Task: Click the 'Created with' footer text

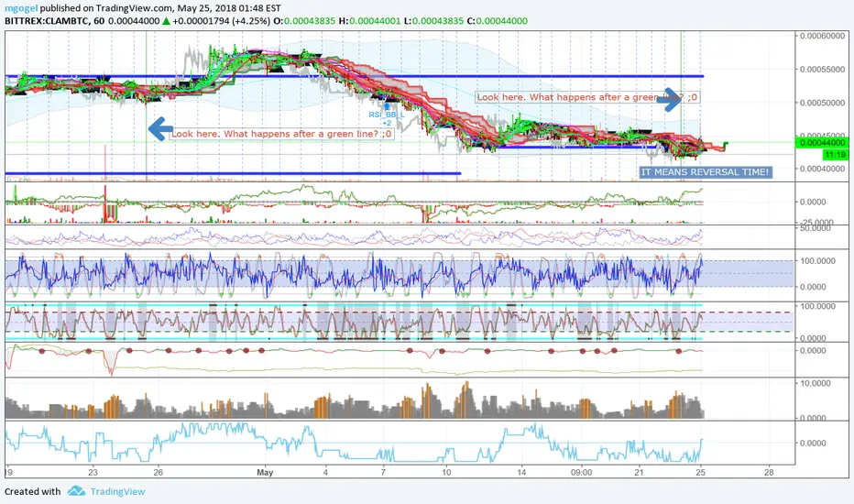Action: (x=33, y=491)
